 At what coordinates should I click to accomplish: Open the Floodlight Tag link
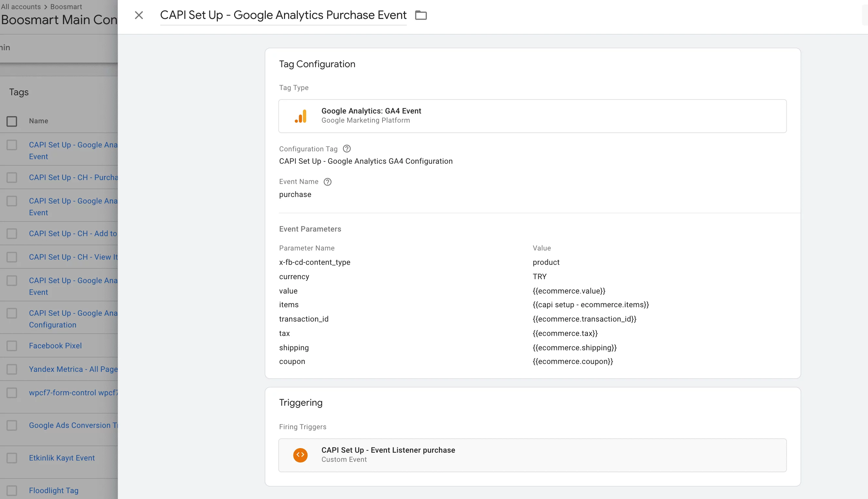pyautogui.click(x=54, y=491)
